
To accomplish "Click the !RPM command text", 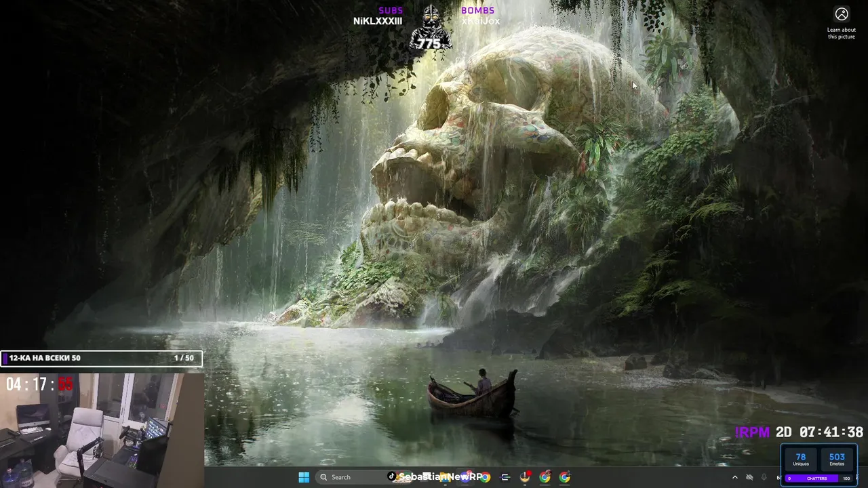I will [x=753, y=432].
